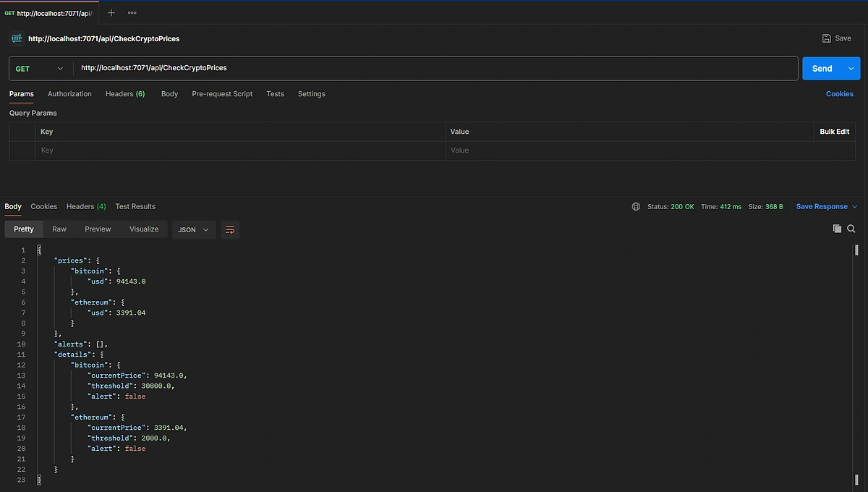Open a new request tab with plus icon
This screenshot has height=492, width=868.
111,12
